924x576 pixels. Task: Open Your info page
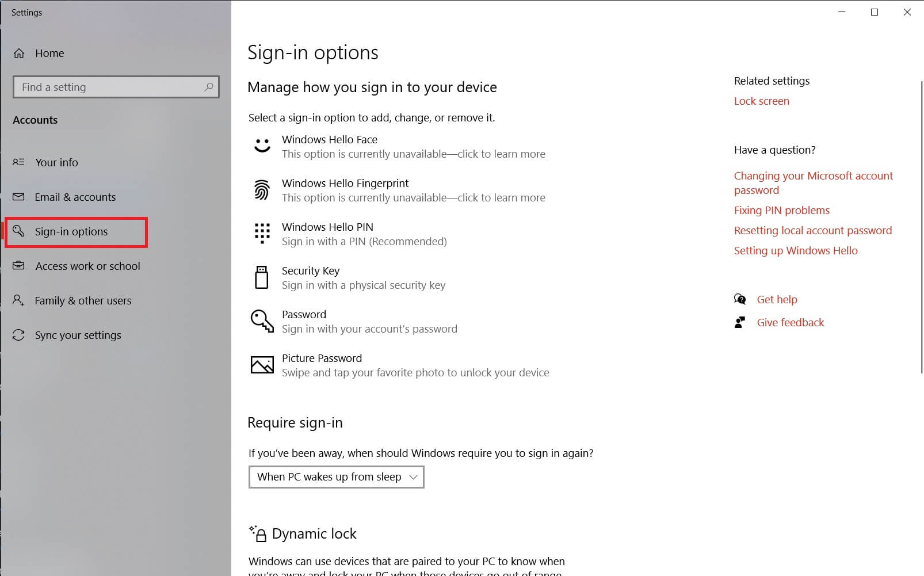coord(56,162)
